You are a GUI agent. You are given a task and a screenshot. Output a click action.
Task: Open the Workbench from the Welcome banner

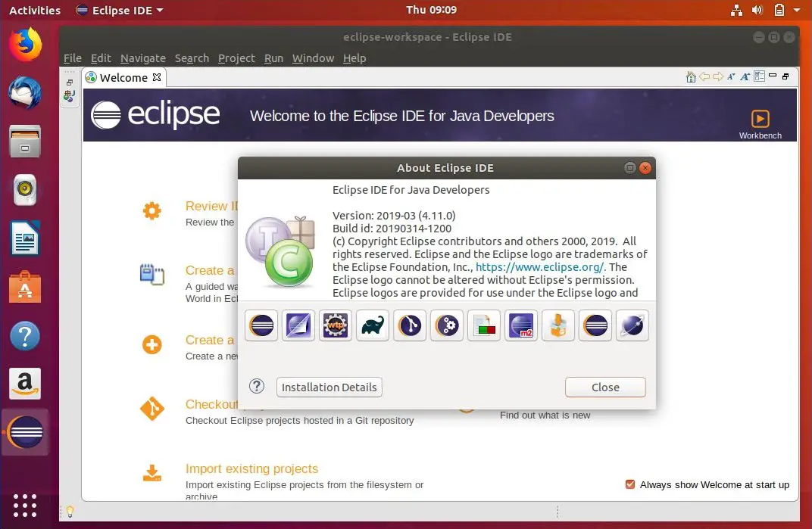tap(760, 124)
